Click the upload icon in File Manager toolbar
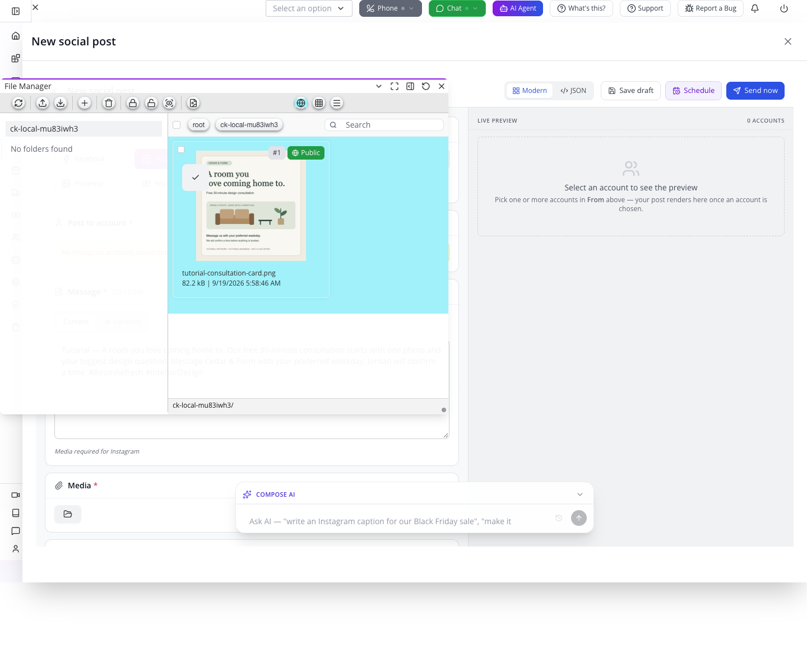The width and height of the screenshot is (807, 672). click(43, 103)
